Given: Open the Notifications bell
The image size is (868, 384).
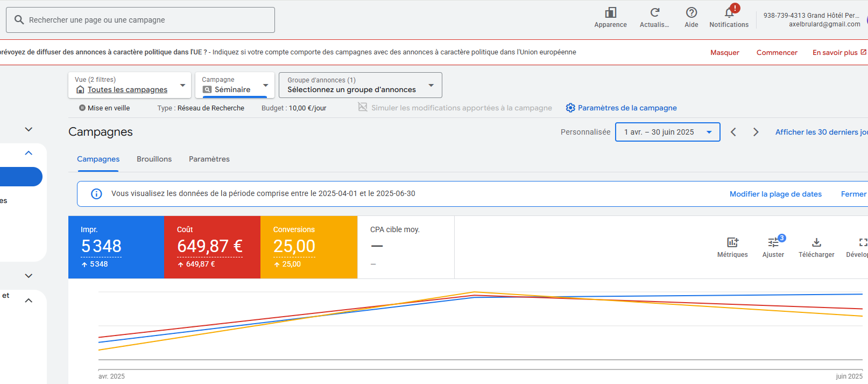Looking at the screenshot, I should pyautogui.click(x=729, y=13).
